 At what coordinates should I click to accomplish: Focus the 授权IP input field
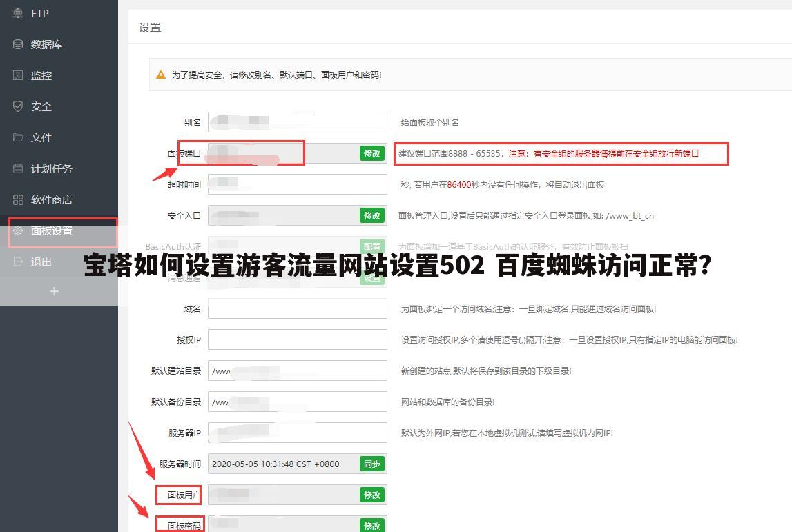pyautogui.click(x=298, y=339)
